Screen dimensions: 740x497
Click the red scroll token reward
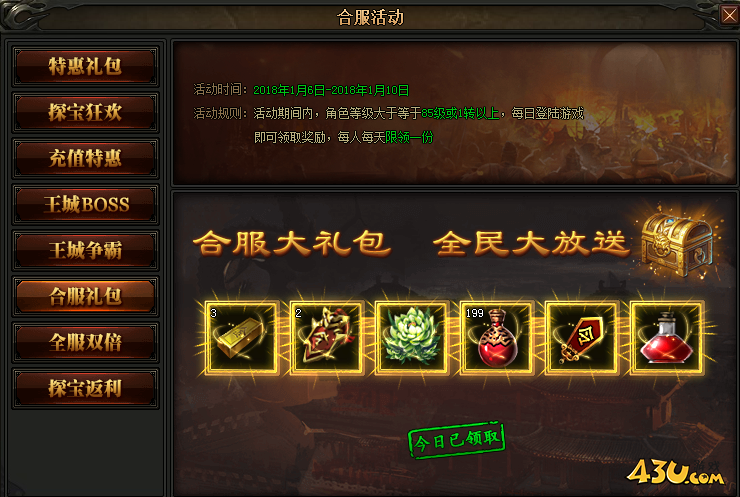coord(581,337)
